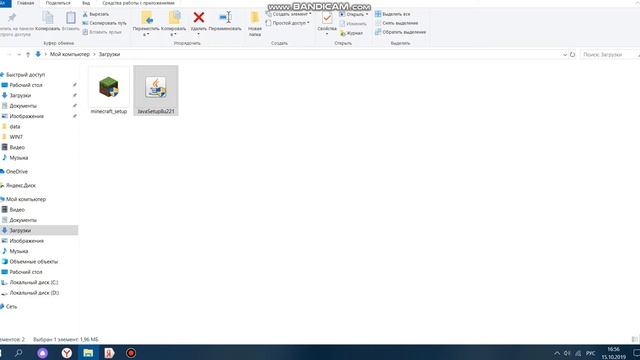Open the Копировать в dropdown

tap(173, 24)
